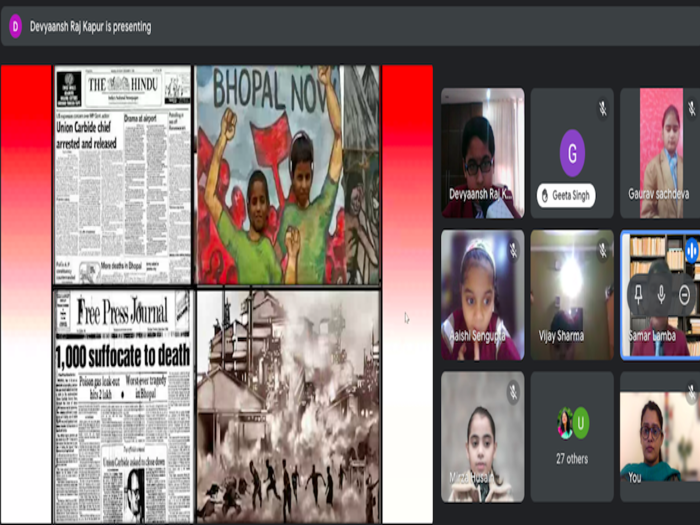Select Devyaansh Raj K... video tile

(483, 153)
